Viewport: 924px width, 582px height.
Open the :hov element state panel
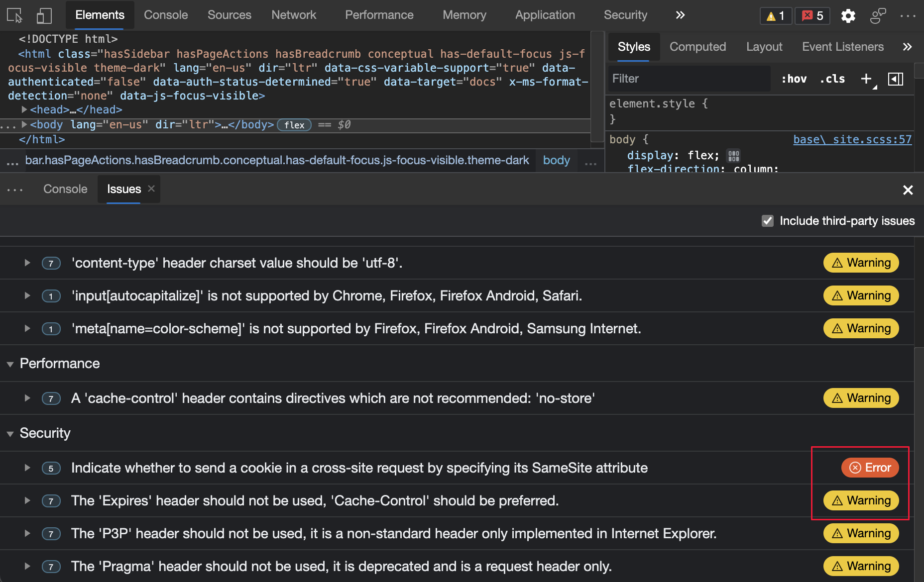click(x=794, y=79)
